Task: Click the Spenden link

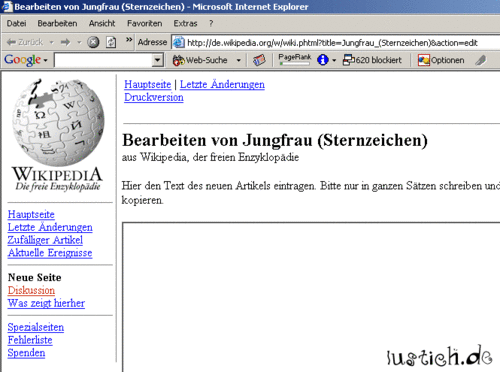Action: (x=26, y=353)
